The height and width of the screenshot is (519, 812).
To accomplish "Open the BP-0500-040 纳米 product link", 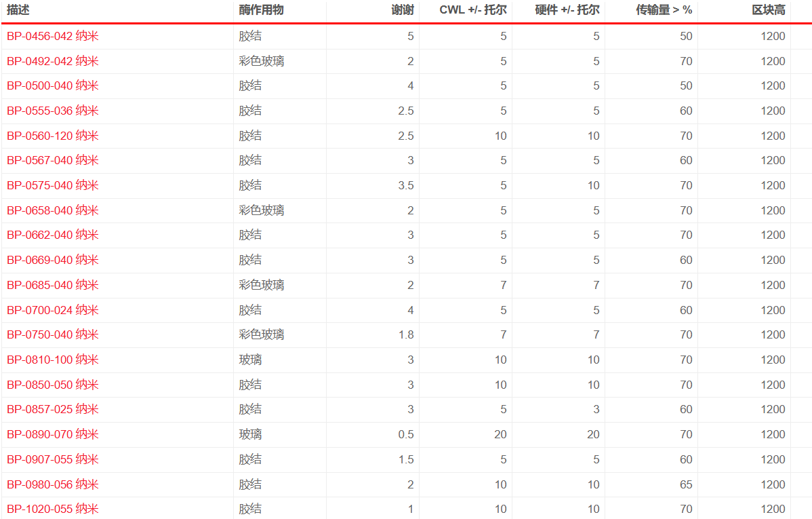I will (52, 86).
